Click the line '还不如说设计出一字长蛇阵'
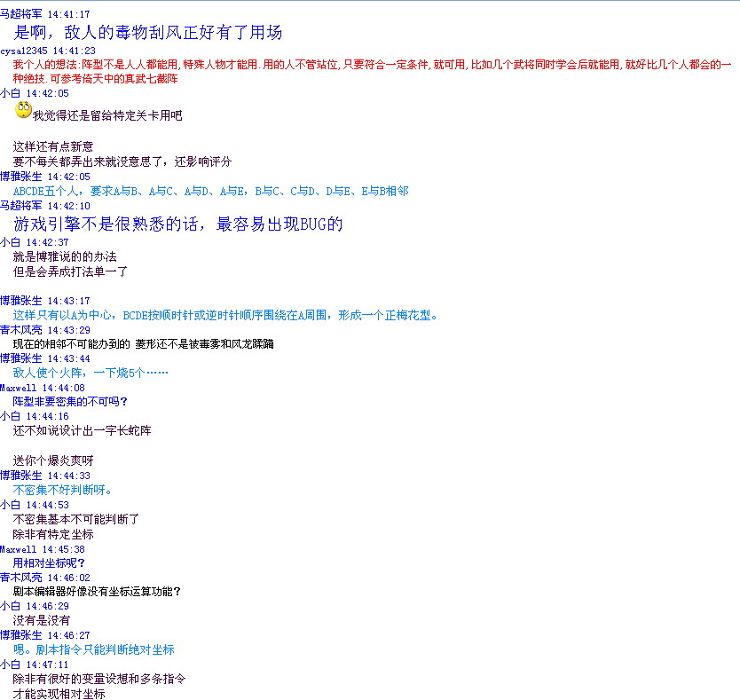Screen dimensions: 740x700 point(83,431)
